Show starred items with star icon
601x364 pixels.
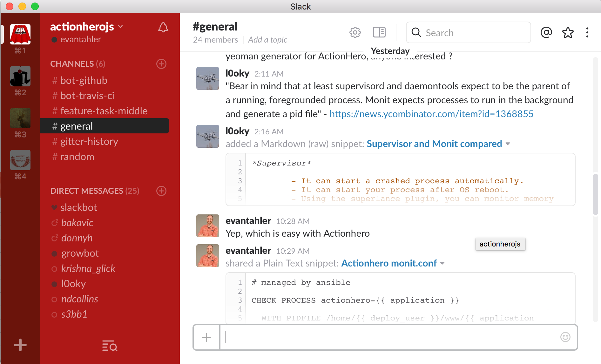568,32
